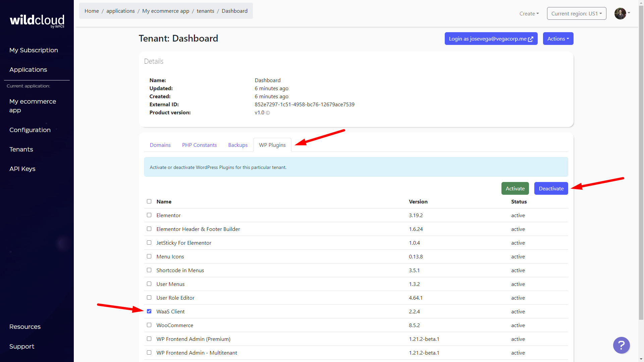Click v1.0 product version text
Image resolution: width=644 pixels, height=362 pixels.
tap(259, 112)
